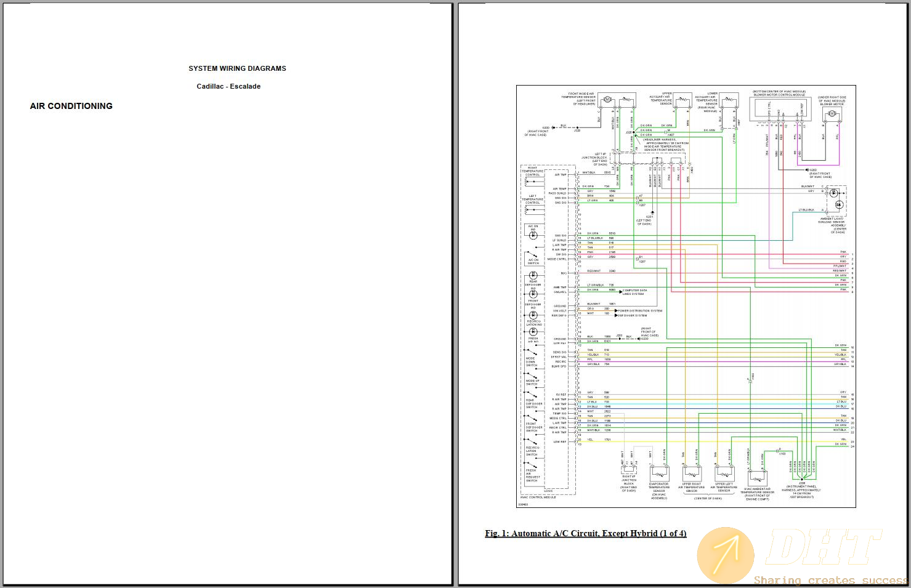Click the 'Cadillac - Escalade' subtitle
Viewport: 911px width, 588px height.
(229, 86)
